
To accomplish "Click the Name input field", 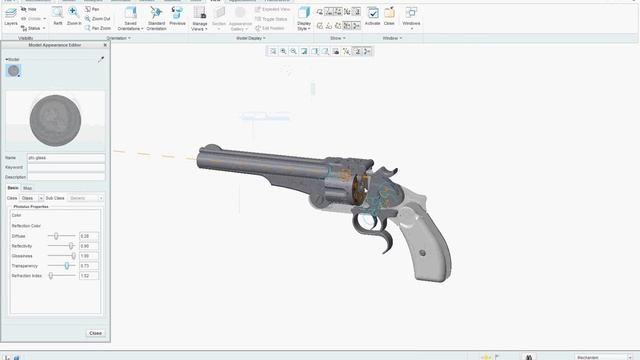I will [x=66, y=158].
